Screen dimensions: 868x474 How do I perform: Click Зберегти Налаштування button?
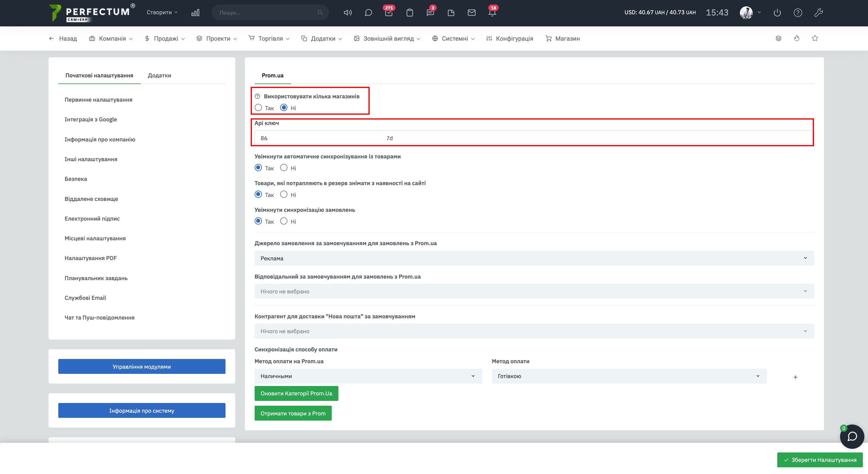click(819, 459)
